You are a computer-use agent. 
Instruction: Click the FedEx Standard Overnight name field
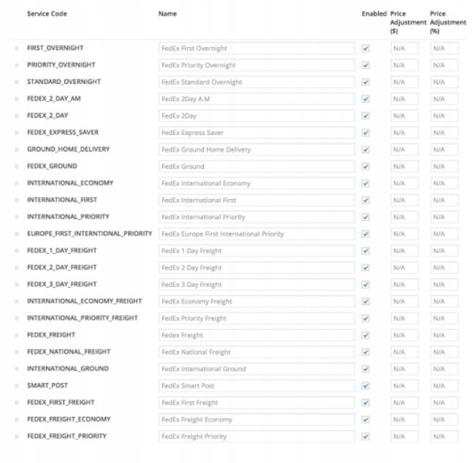(x=256, y=82)
